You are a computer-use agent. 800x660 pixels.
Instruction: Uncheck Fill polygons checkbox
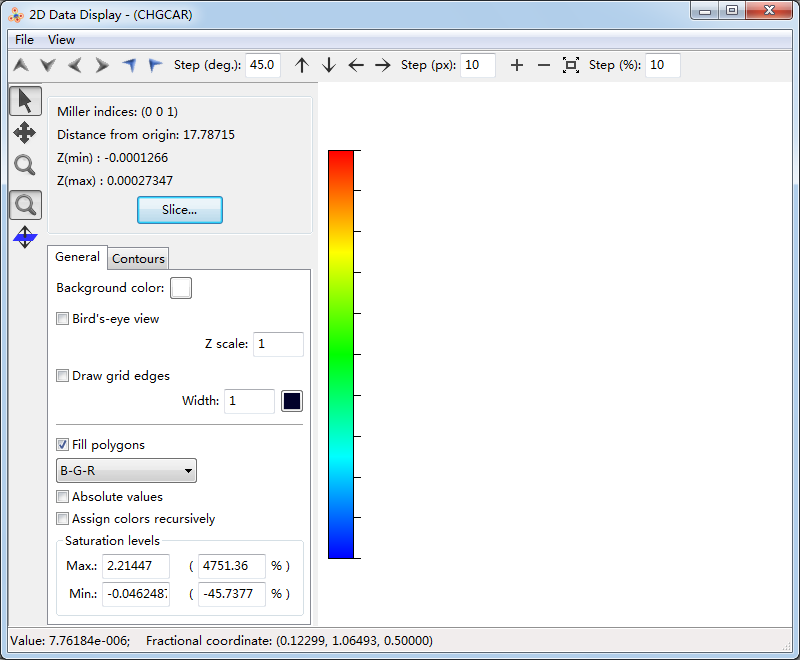click(x=62, y=445)
